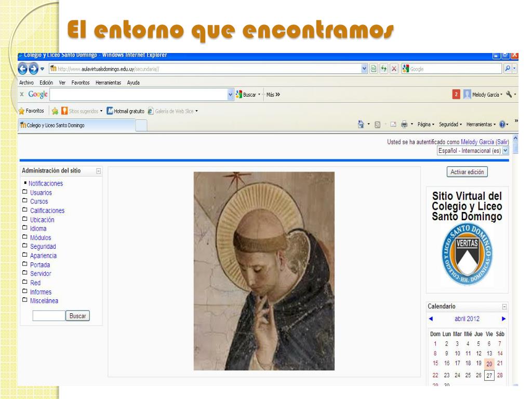Click the Google toolbar wrench settings icon
The image size is (532, 399).
[509, 95]
